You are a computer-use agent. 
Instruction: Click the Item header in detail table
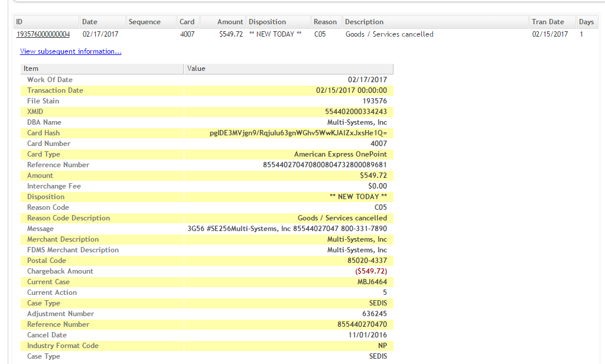pos(31,69)
